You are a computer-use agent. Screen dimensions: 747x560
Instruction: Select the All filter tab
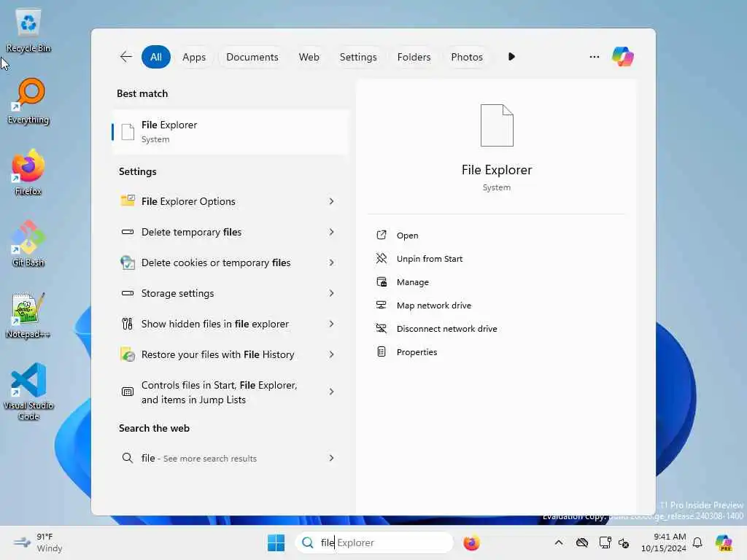point(156,57)
